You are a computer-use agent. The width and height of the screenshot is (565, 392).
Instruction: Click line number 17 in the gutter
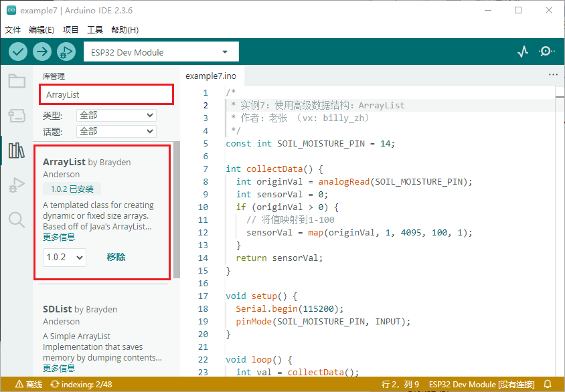[203, 296]
